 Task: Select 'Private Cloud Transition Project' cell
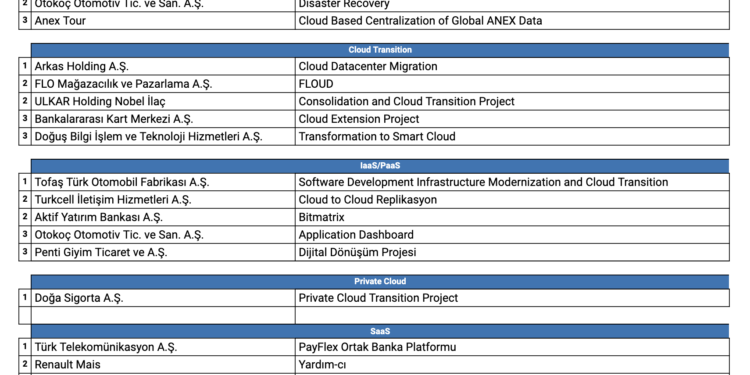click(x=512, y=298)
